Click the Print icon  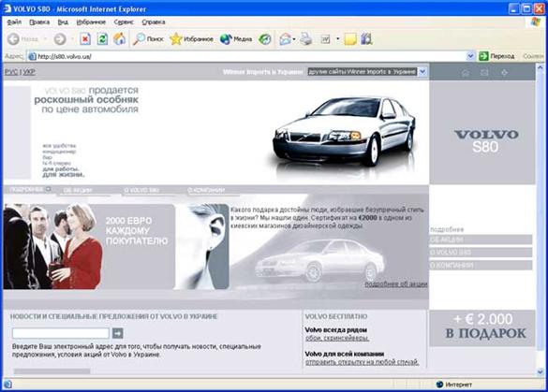coord(306,39)
